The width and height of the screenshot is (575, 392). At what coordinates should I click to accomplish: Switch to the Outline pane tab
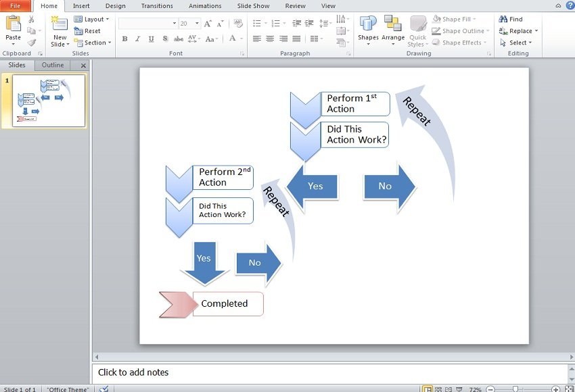click(x=53, y=65)
